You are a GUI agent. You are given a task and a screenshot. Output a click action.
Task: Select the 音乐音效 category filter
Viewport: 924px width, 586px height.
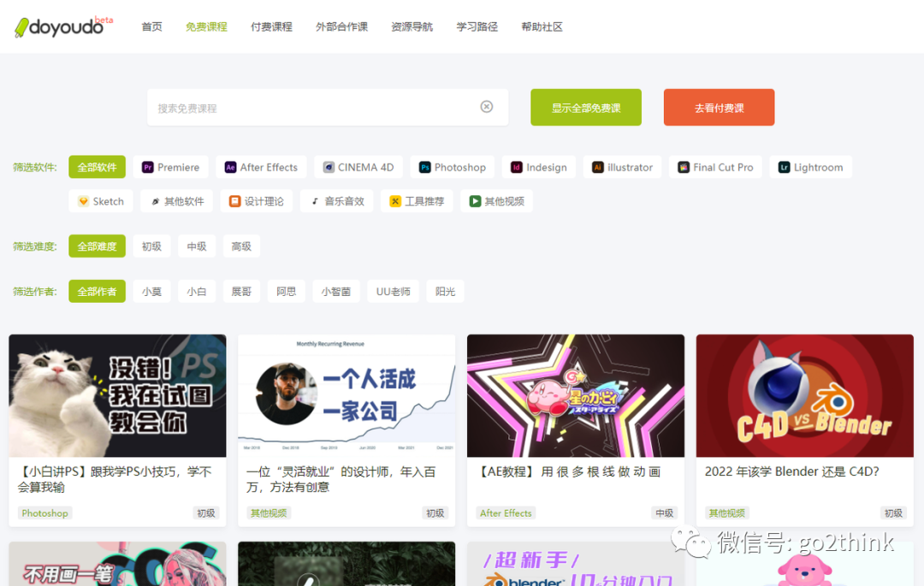coord(336,200)
